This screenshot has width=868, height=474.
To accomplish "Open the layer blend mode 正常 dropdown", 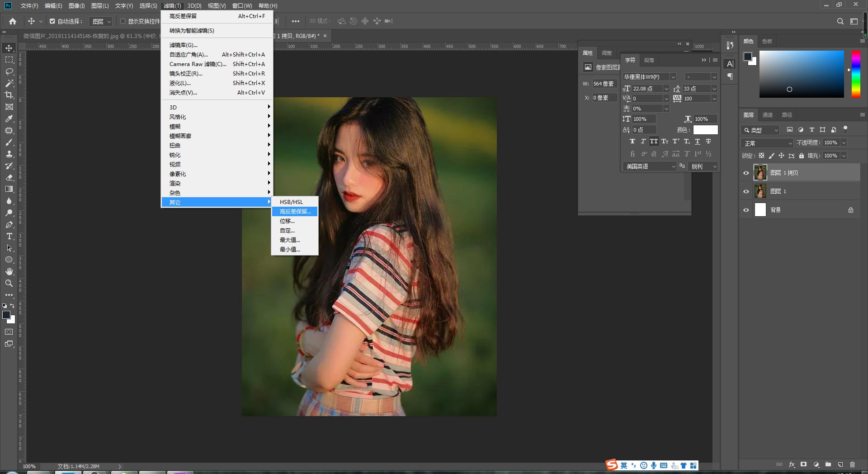I will (767, 143).
